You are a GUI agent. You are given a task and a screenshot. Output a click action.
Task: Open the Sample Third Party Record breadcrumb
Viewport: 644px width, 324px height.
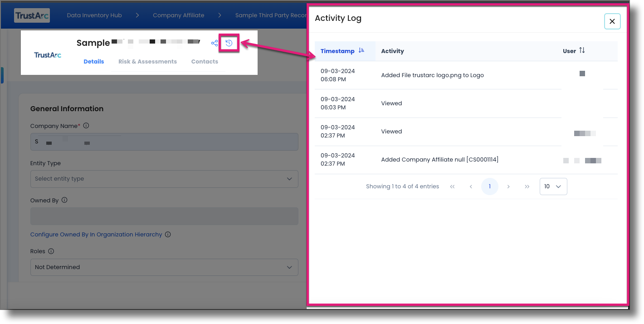click(271, 15)
